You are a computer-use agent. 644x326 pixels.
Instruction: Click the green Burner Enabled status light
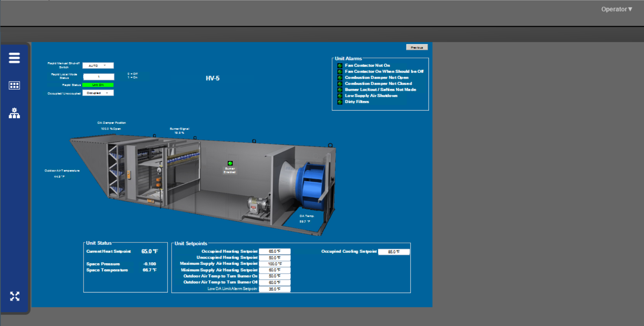point(230,163)
